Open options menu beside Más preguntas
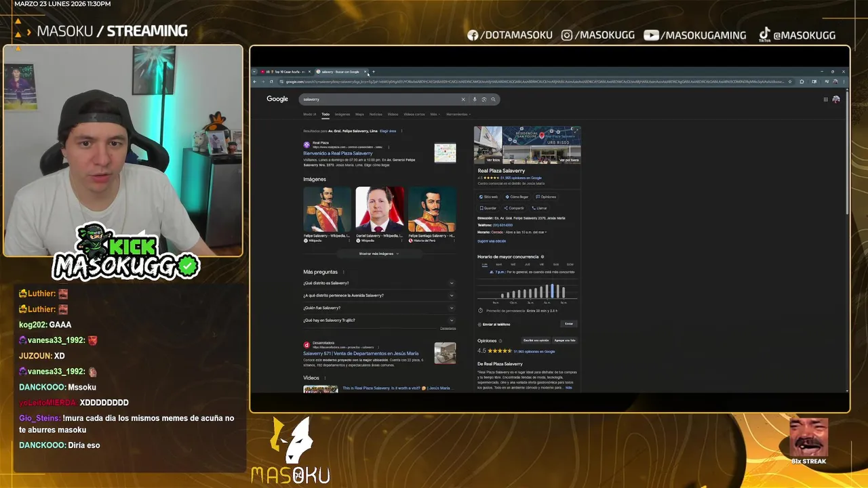Image resolution: width=868 pixels, height=488 pixels. [x=344, y=272]
